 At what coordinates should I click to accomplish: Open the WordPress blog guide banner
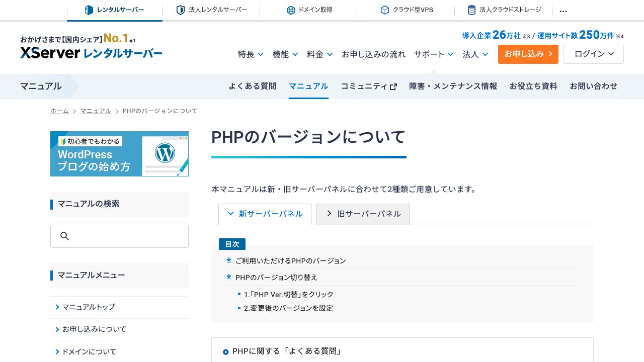click(119, 154)
